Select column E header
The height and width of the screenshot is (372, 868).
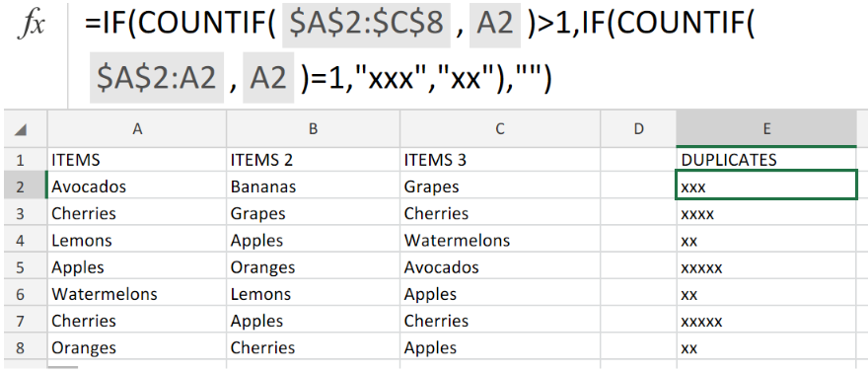pos(766,129)
